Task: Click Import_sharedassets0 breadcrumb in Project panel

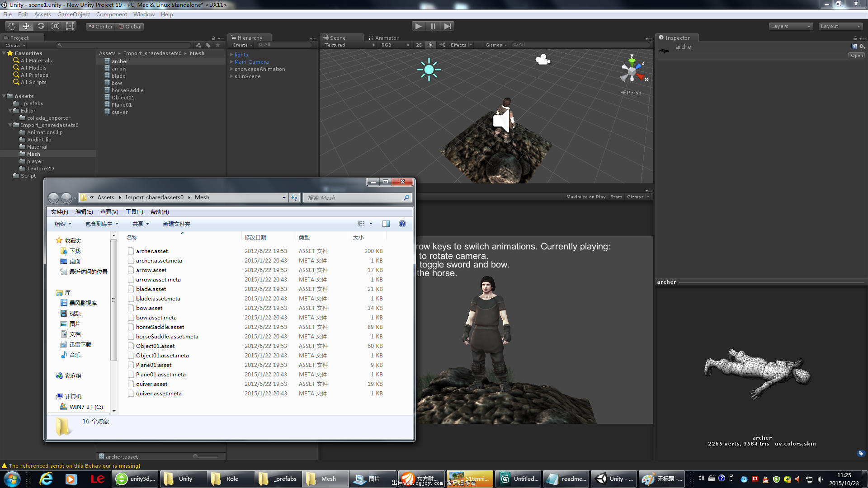Action: [153, 53]
